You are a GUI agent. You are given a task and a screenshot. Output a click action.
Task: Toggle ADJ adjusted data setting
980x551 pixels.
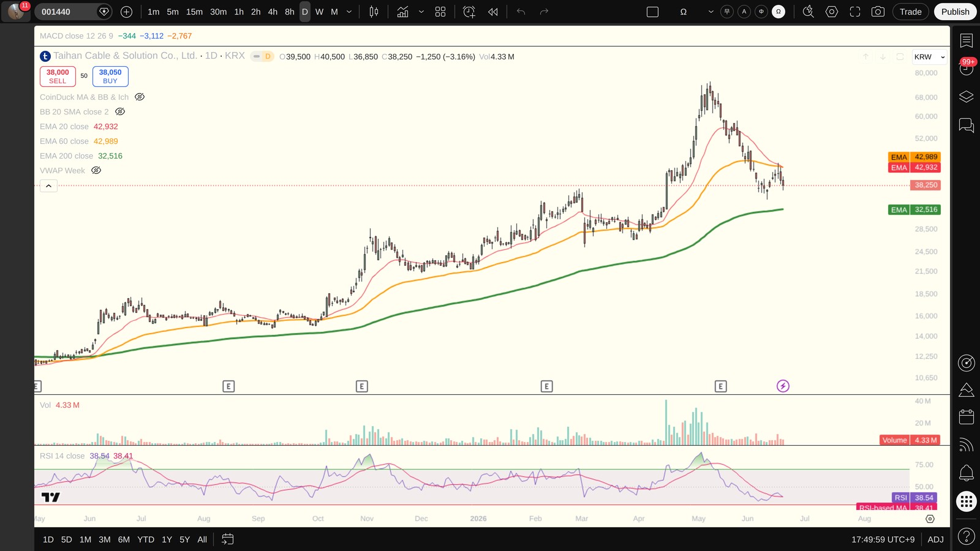click(x=935, y=539)
